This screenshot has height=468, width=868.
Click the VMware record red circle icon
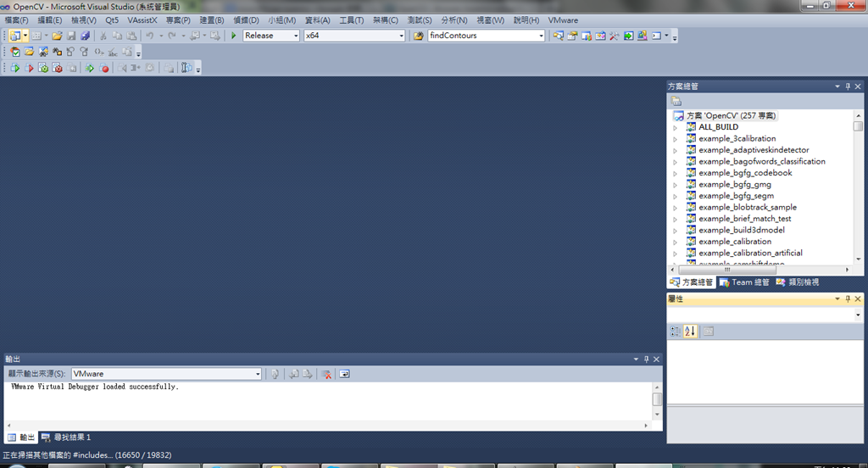coord(103,68)
